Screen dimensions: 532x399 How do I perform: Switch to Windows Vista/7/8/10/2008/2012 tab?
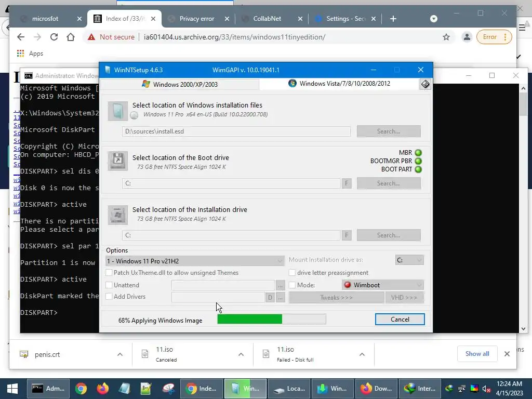[x=339, y=84]
